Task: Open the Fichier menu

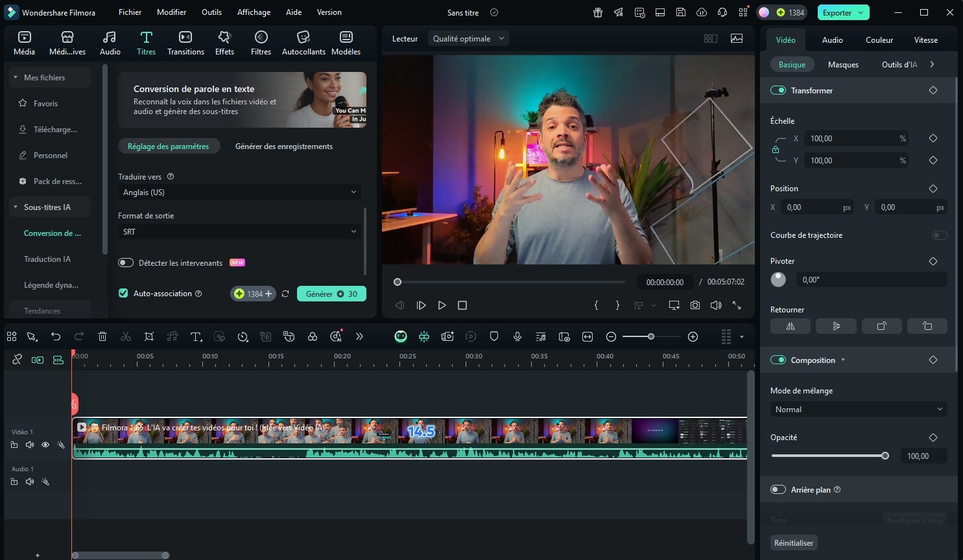Action: coord(130,12)
